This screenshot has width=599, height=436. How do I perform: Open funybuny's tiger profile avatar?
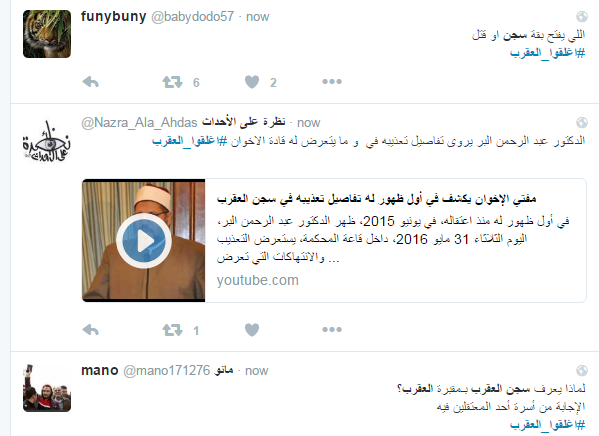pyautogui.click(x=47, y=34)
